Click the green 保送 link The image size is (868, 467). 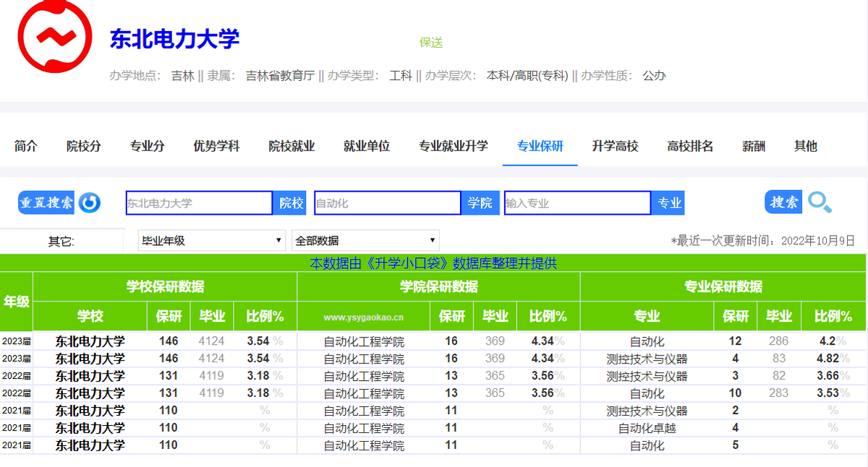pos(431,42)
